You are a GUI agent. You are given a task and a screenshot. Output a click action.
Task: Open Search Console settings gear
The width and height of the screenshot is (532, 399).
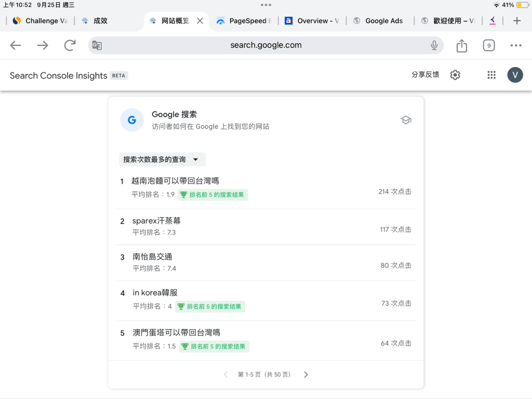[455, 75]
